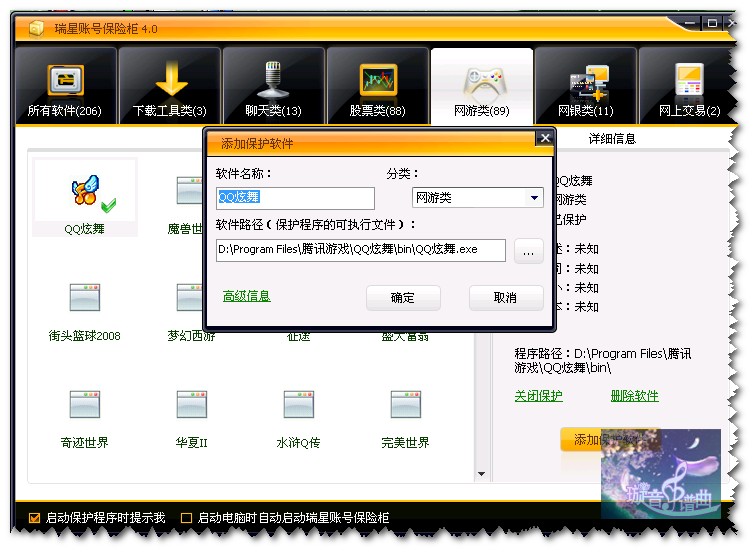Switch to the 股票类(88) tab
This screenshot has width=756, height=554.
pos(378,86)
